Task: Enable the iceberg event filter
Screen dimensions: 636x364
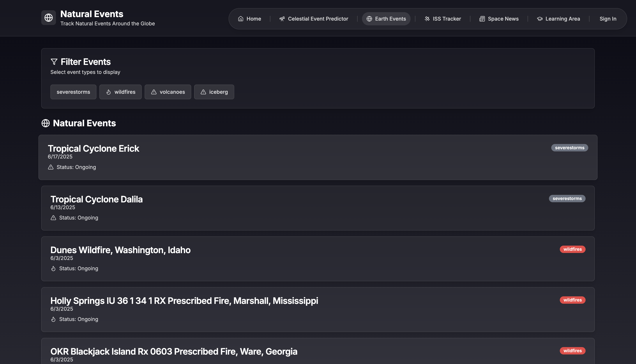Action: [214, 92]
